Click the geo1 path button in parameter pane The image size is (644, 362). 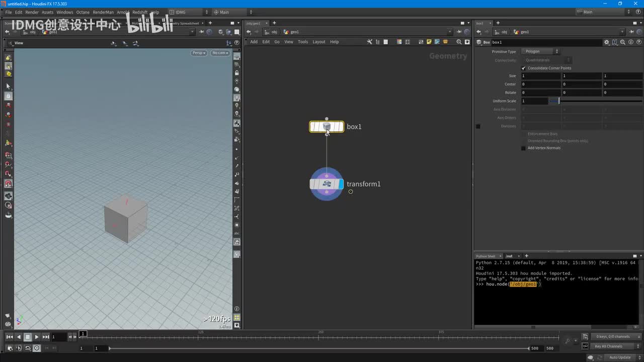[521, 32]
